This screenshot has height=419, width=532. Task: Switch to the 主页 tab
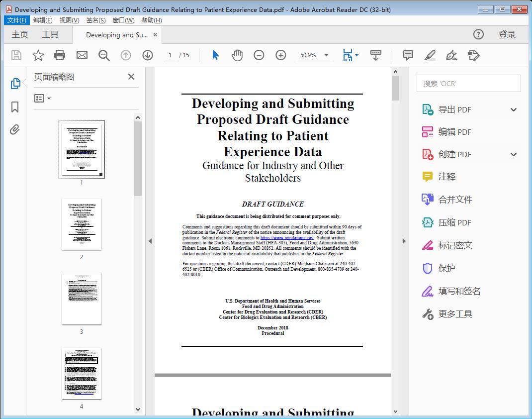tap(20, 34)
